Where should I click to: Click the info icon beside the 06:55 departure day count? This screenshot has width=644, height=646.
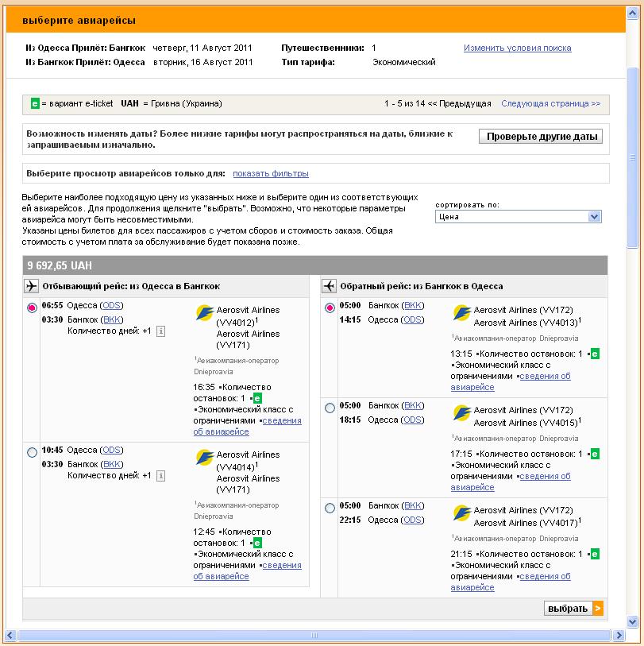coord(161,331)
